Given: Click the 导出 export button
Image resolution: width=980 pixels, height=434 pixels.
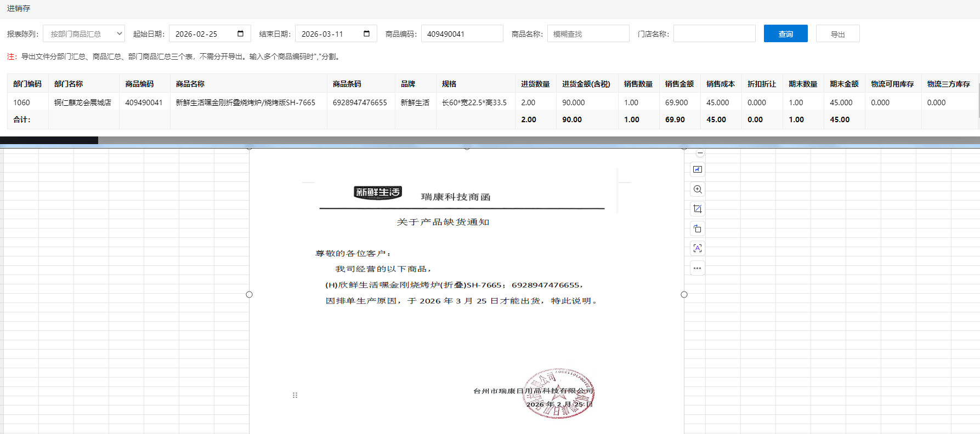Looking at the screenshot, I should [837, 34].
